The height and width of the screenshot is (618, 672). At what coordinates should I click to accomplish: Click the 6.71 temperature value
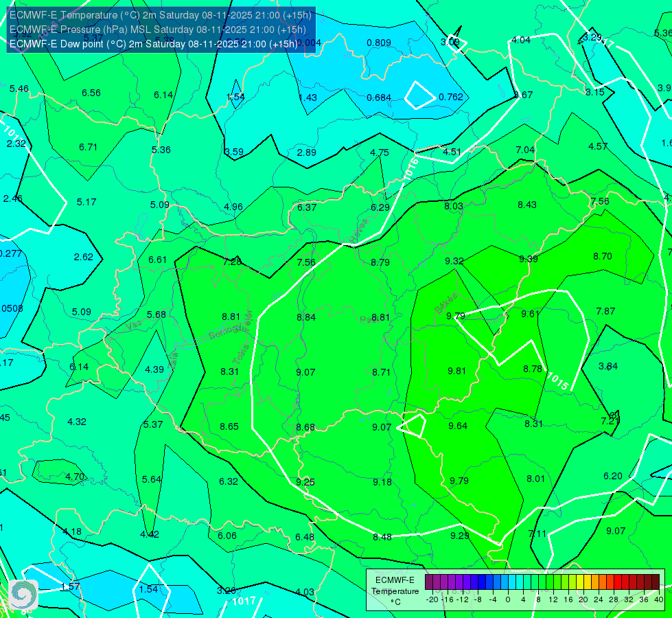coord(89,147)
